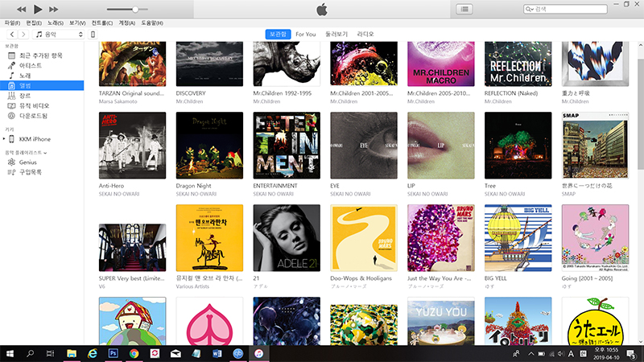Open the 음악 media type dropdown

pos(59,35)
